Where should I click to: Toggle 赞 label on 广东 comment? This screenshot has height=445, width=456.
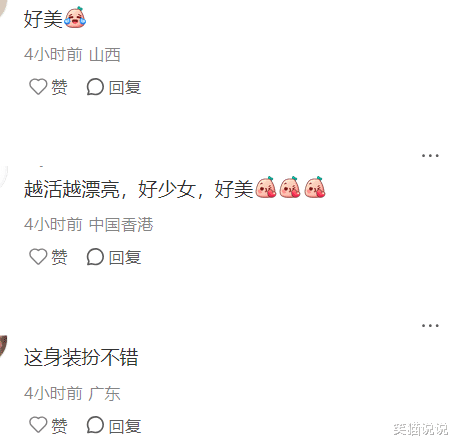point(59,426)
